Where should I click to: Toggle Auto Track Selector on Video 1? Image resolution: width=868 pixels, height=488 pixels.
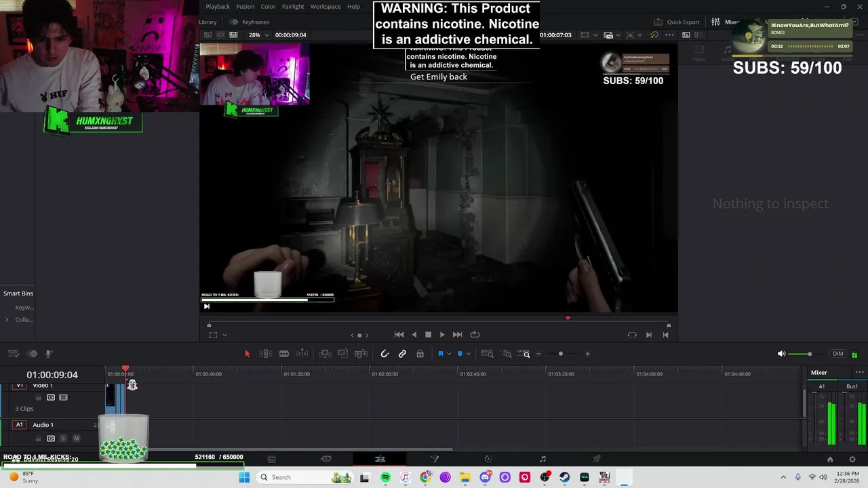[x=51, y=398]
